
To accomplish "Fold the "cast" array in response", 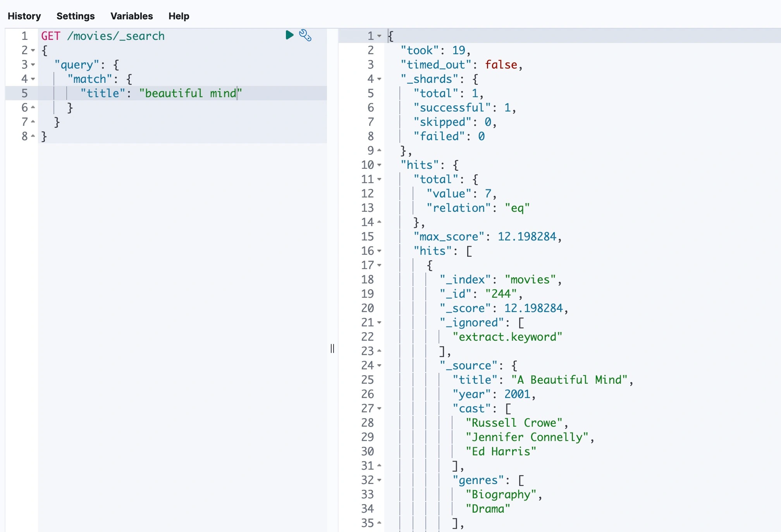I will point(379,408).
